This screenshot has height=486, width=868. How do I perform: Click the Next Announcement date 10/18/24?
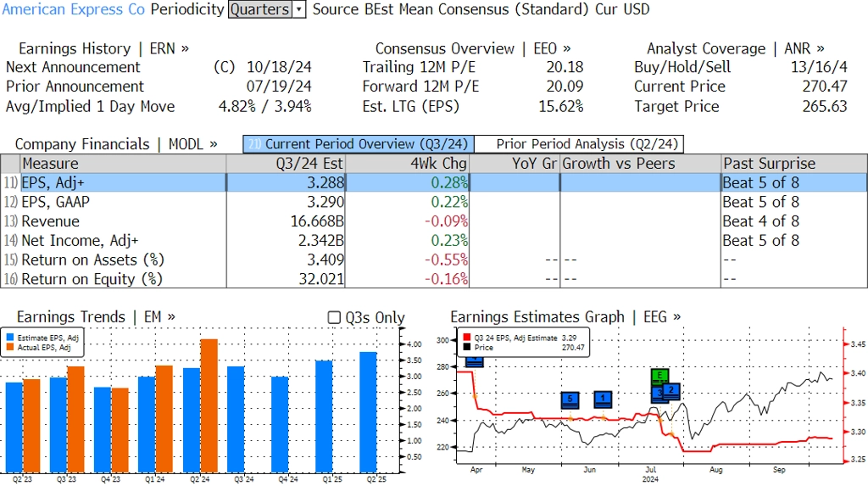pyautogui.click(x=279, y=67)
